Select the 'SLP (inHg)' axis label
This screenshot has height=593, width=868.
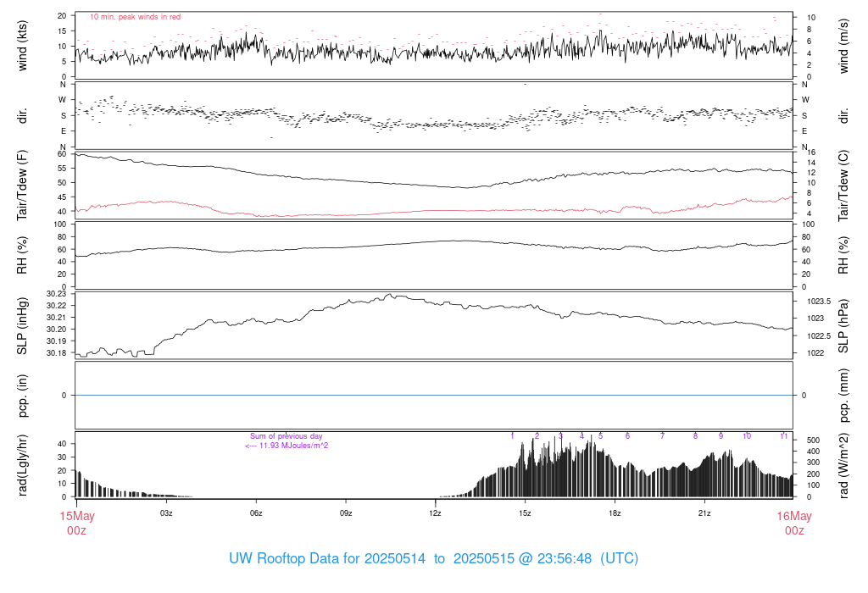[23, 324]
